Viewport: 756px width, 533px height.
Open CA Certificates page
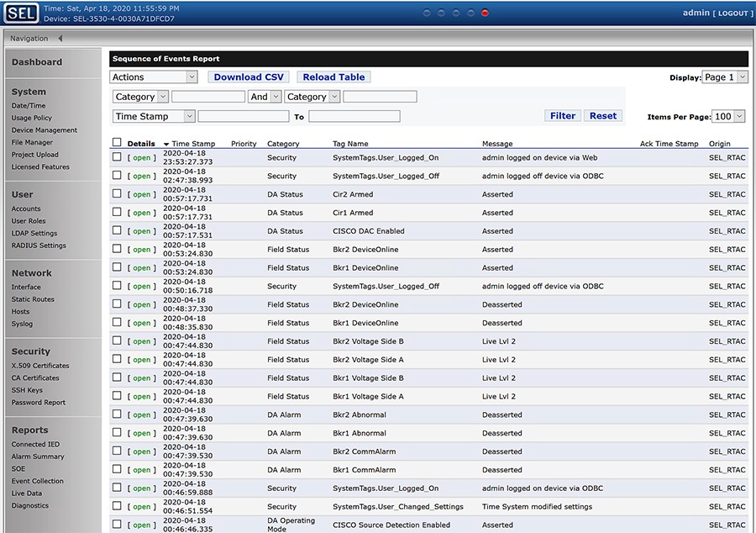click(35, 378)
